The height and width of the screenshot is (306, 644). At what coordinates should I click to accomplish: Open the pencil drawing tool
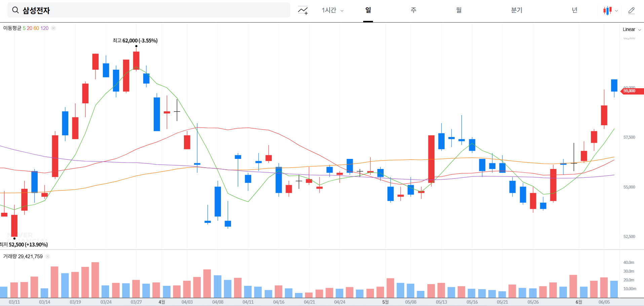pyautogui.click(x=632, y=10)
